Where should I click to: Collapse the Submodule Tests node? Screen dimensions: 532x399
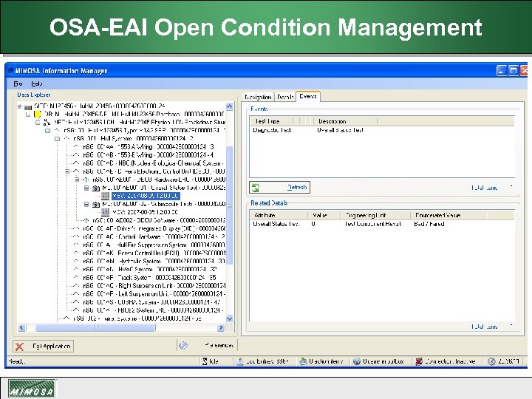coord(86,204)
